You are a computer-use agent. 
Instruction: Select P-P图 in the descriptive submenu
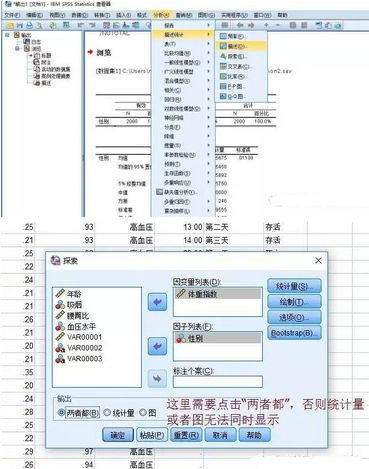(x=241, y=86)
